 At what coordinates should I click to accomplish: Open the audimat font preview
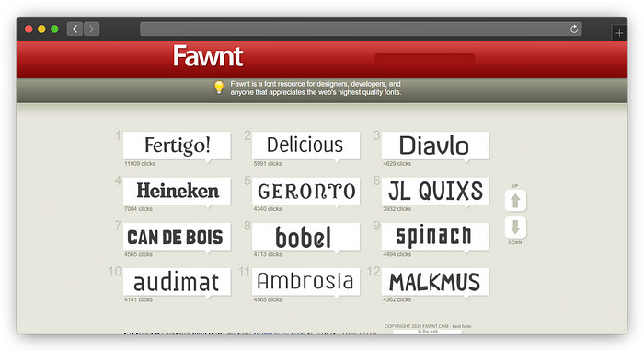click(x=177, y=282)
